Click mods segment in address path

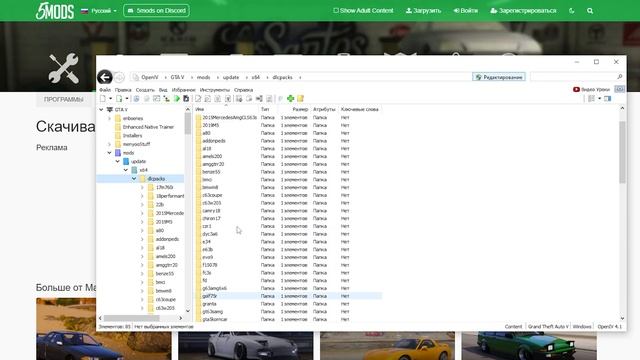[203, 77]
